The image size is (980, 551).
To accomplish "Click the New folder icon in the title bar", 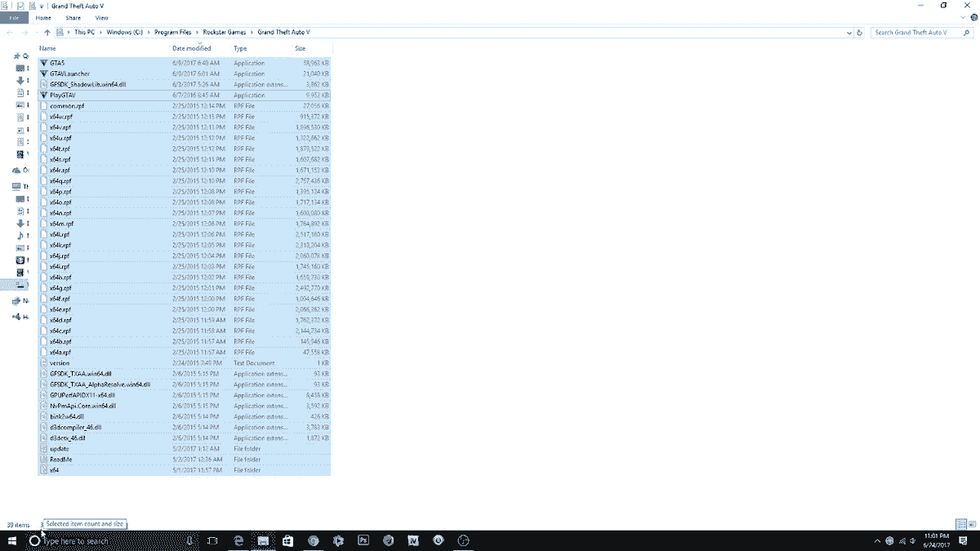I will point(31,6).
